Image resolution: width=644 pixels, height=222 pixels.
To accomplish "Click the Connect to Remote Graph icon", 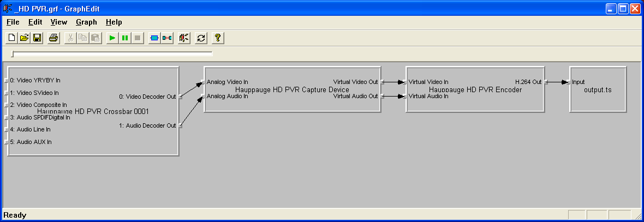I will (x=184, y=38).
